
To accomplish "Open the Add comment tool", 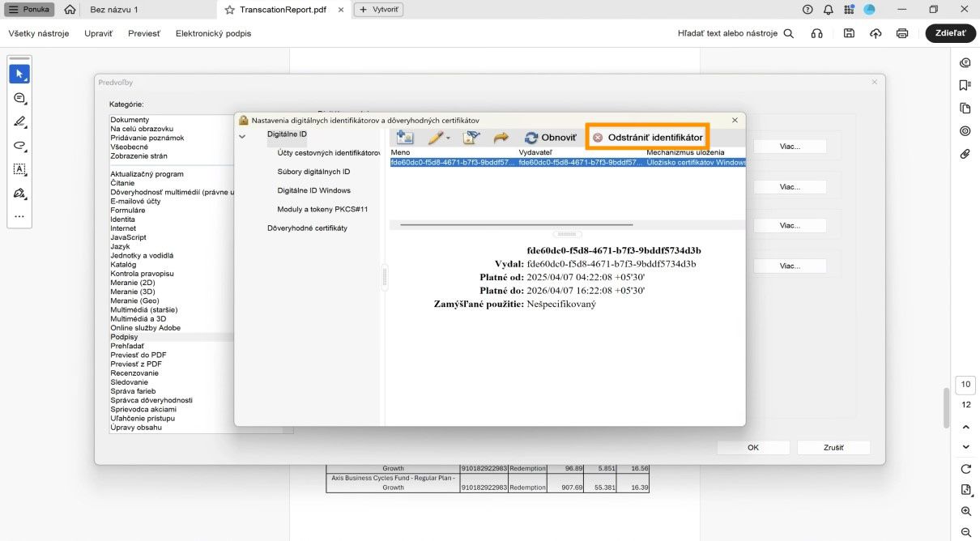I will pyautogui.click(x=19, y=98).
